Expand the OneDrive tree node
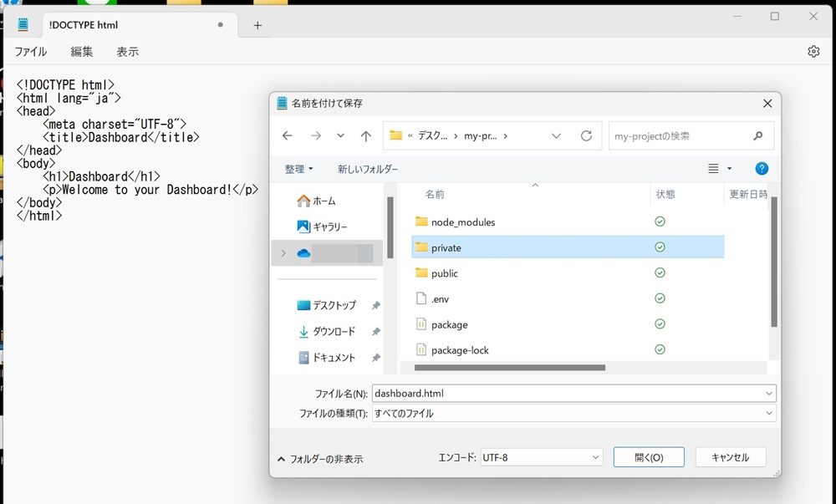 point(283,253)
